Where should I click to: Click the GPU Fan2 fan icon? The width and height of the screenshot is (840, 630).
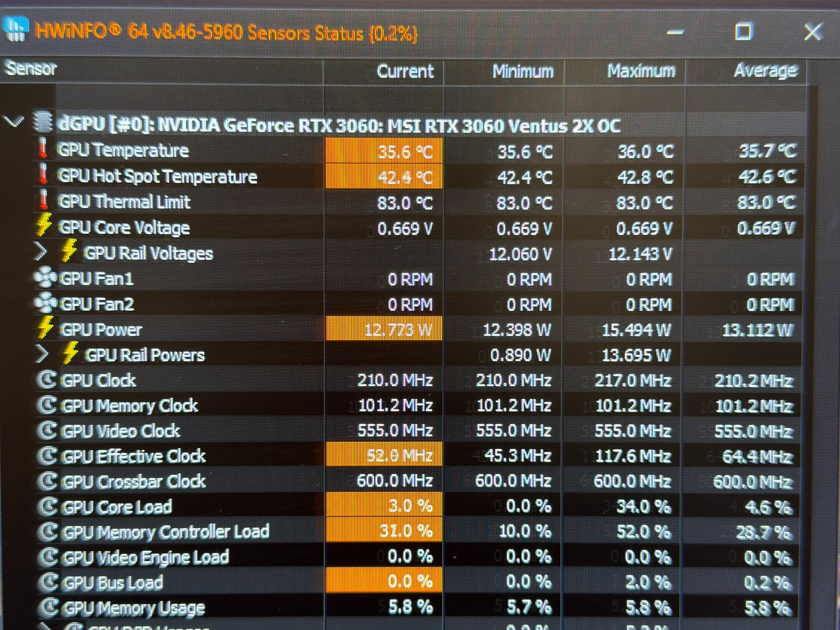[45, 303]
